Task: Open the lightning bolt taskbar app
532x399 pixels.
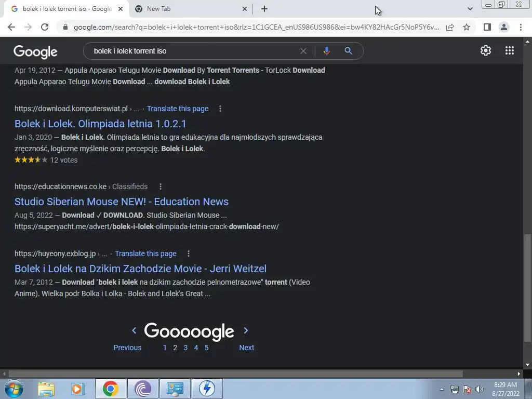Action: [x=207, y=389]
